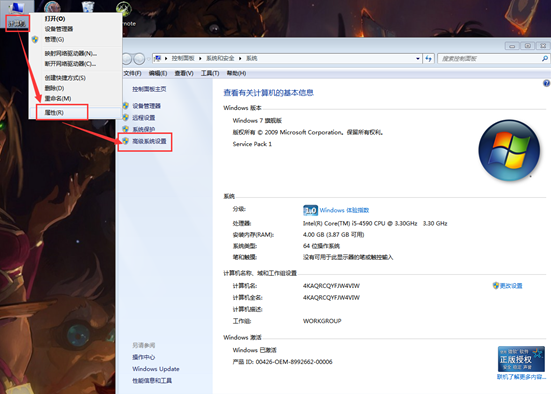
Task: Click 更改设置 link beside computer name
Action: pyautogui.click(x=511, y=286)
